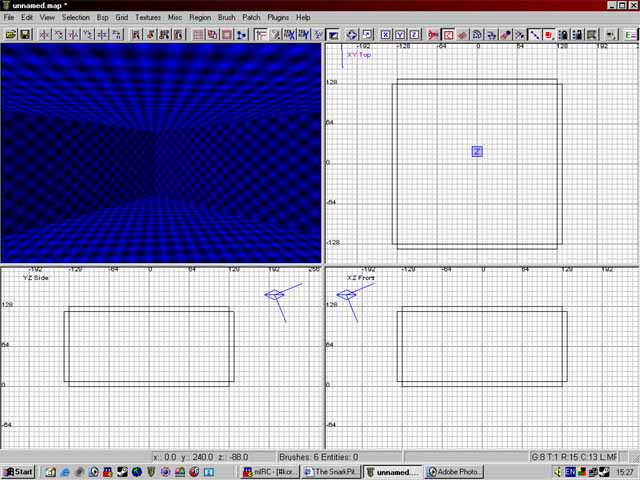Click the Save floppy disk icon
The width and height of the screenshot is (640, 480).
25,34
